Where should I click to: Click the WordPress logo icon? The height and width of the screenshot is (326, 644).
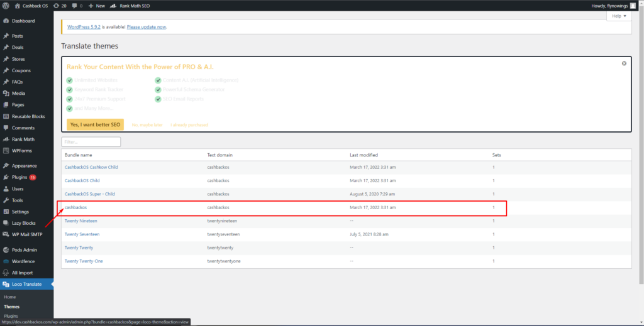tap(6, 6)
